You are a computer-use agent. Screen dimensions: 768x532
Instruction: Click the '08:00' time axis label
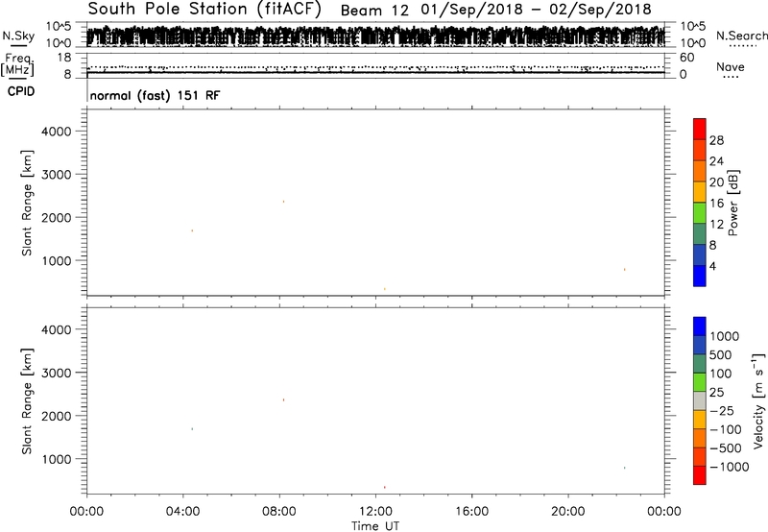[279, 512]
